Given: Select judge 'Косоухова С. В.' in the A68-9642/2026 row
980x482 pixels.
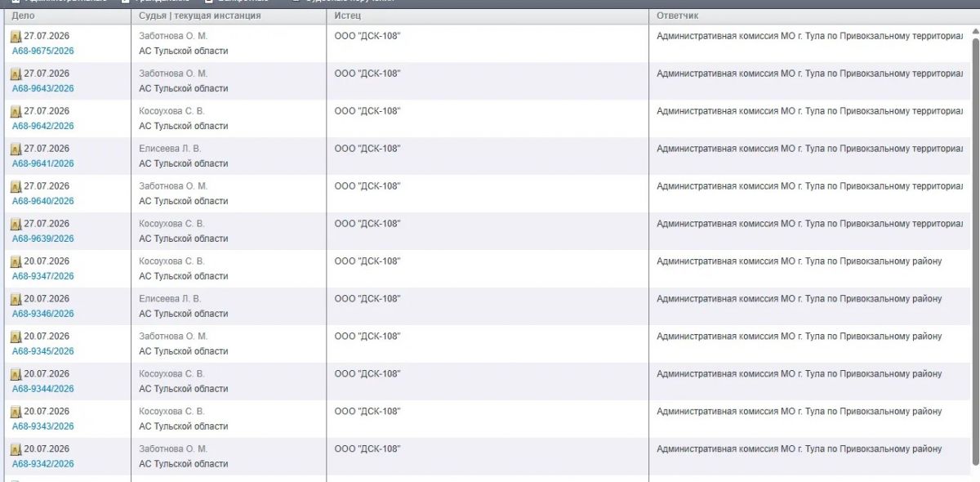Looking at the screenshot, I should tap(171, 111).
